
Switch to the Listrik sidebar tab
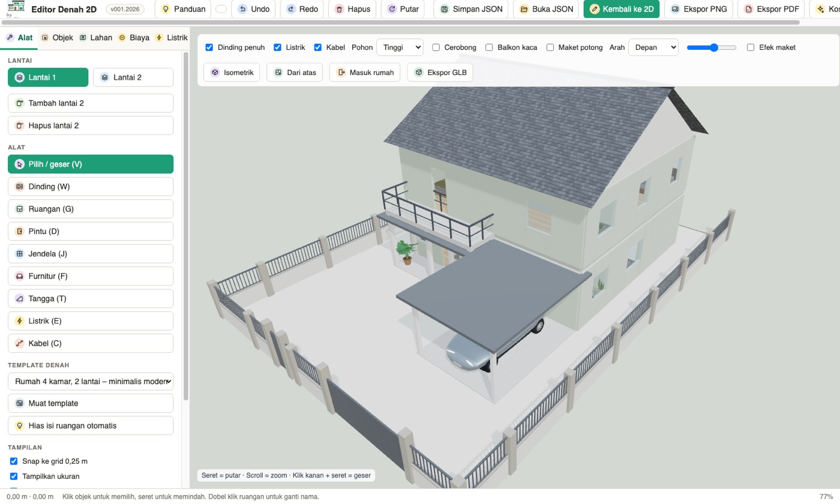172,38
